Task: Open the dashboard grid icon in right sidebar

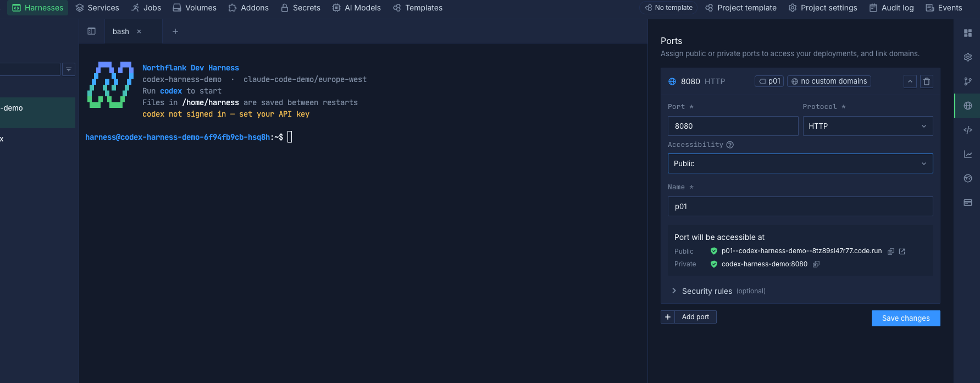Action: click(x=968, y=33)
